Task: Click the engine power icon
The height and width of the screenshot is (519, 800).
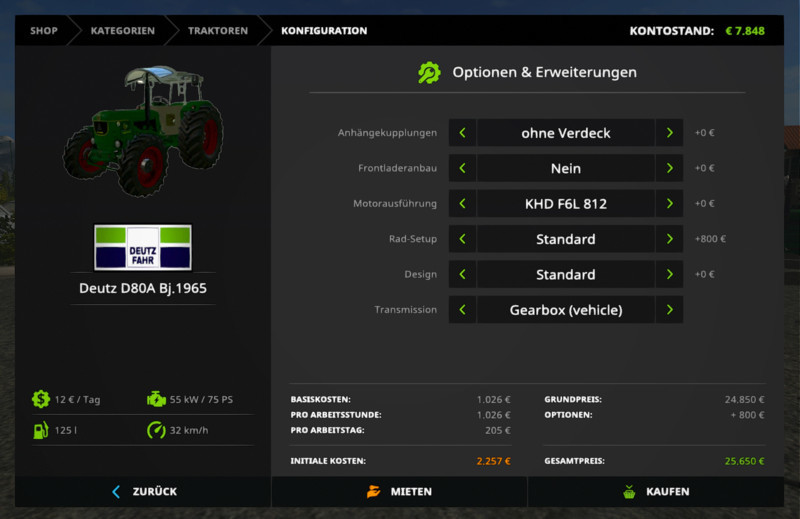Action: tap(156, 399)
